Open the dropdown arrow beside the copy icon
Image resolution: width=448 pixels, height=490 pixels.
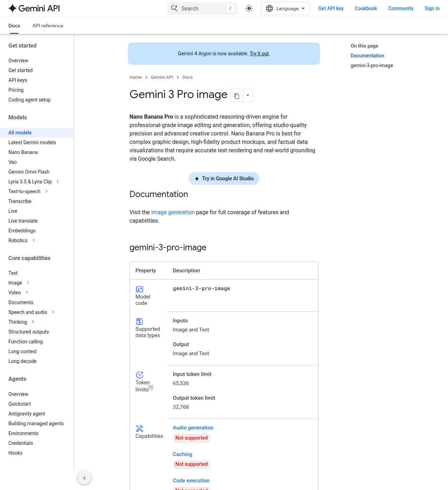point(248,95)
